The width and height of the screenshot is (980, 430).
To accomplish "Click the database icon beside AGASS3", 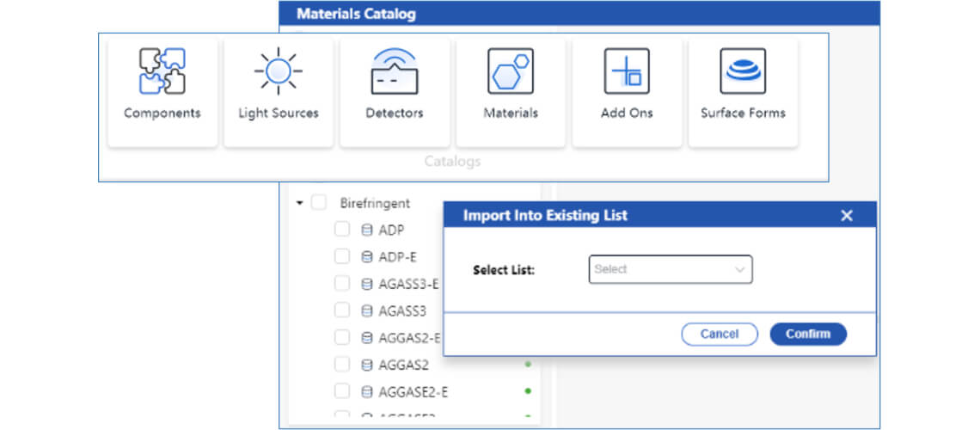I will tap(367, 310).
